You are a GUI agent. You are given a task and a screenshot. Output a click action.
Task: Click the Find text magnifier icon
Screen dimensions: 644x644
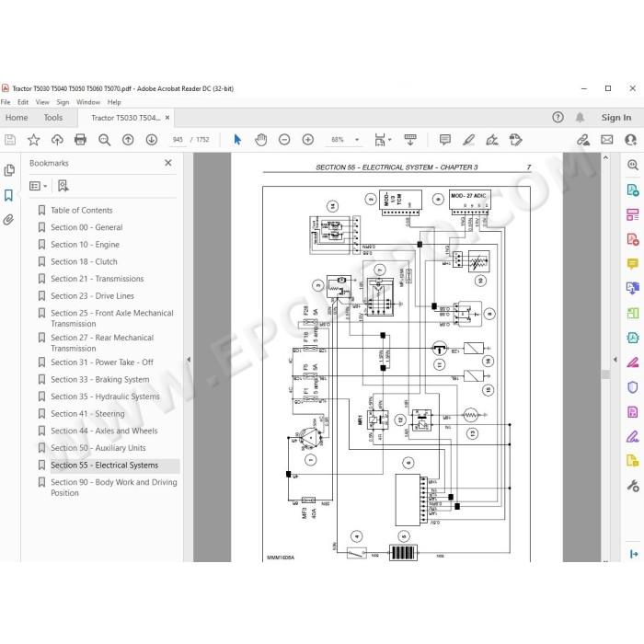(x=104, y=140)
